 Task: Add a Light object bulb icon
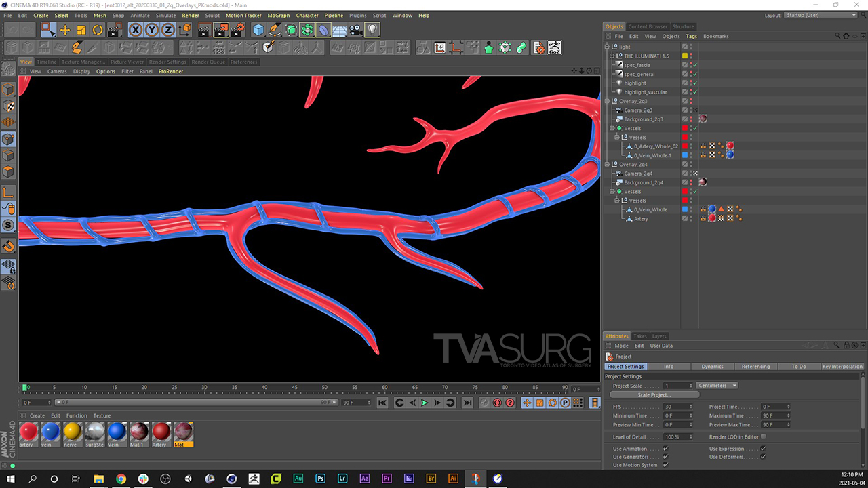tap(372, 30)
